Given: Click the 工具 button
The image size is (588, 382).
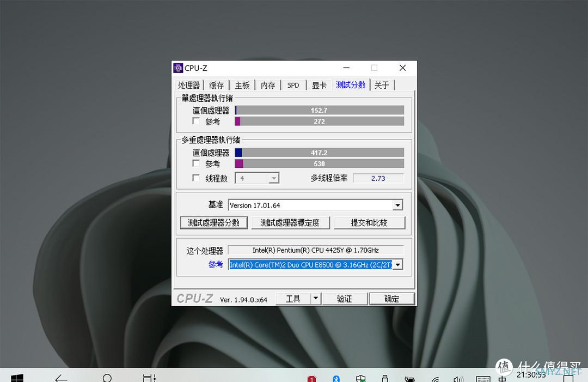Looking at the screenshot, I should click(293, 298).
